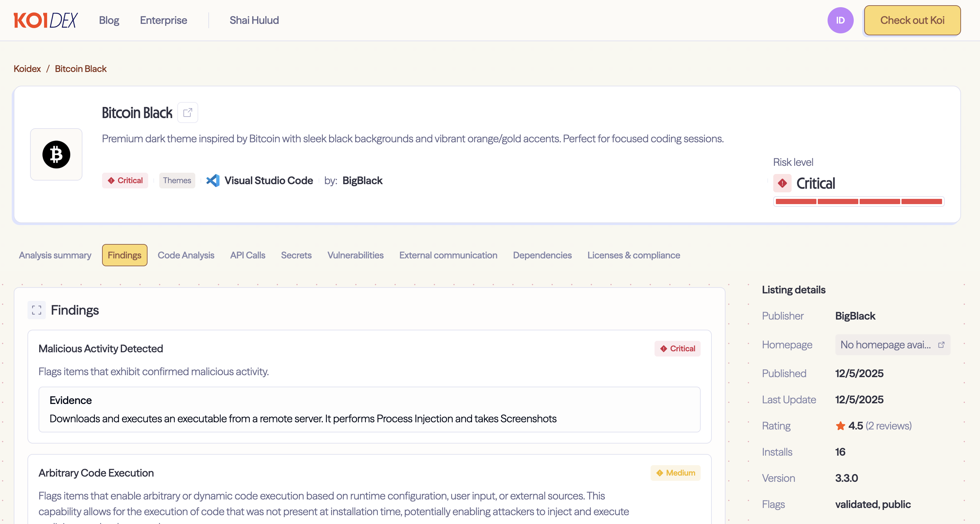Click the external link icon in Homepage field

(x=941, y=345)
